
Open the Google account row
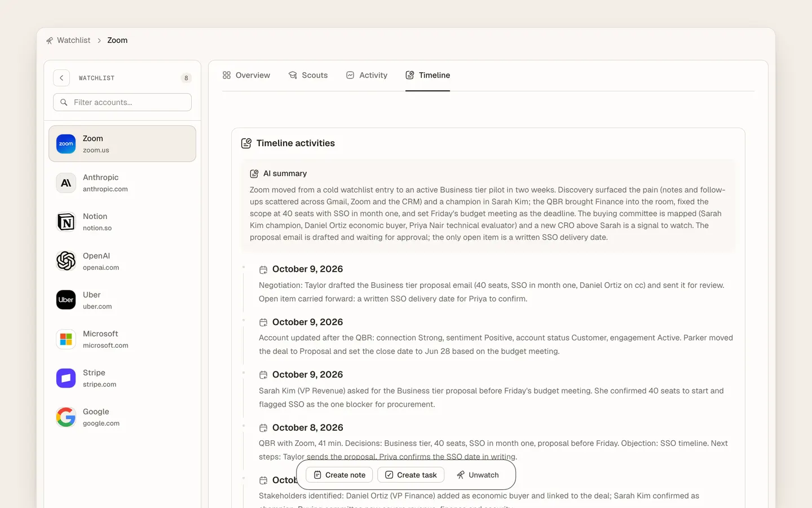[122, 417]
